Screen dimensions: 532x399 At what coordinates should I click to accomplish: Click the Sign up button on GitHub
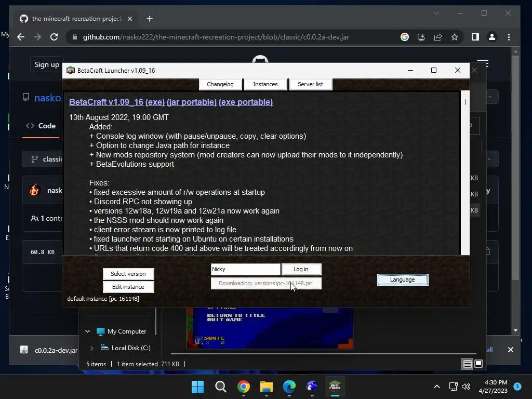47,64
